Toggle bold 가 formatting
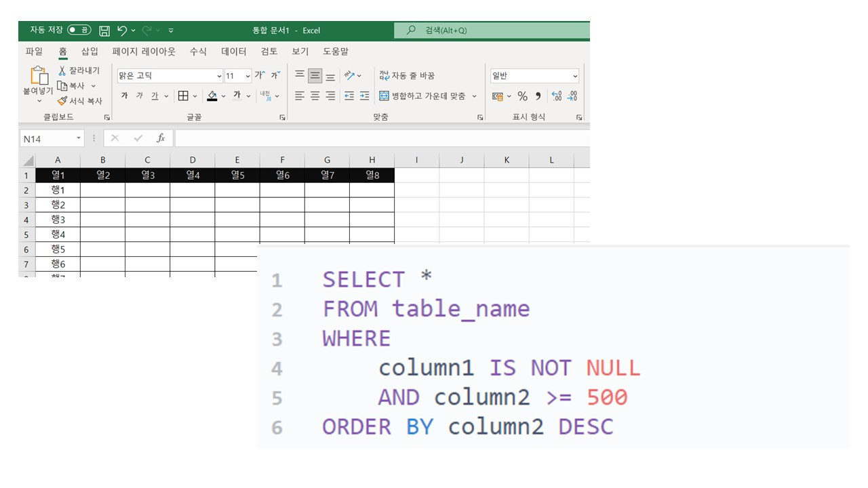868x488 pixels. (124, 96)
